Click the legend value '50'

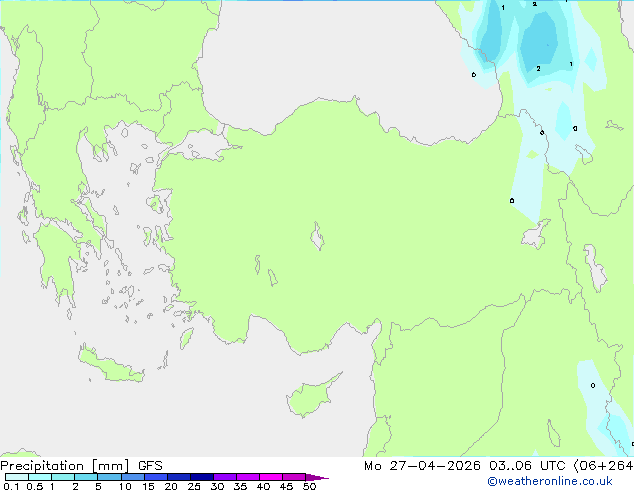click(x=309, y=486)
